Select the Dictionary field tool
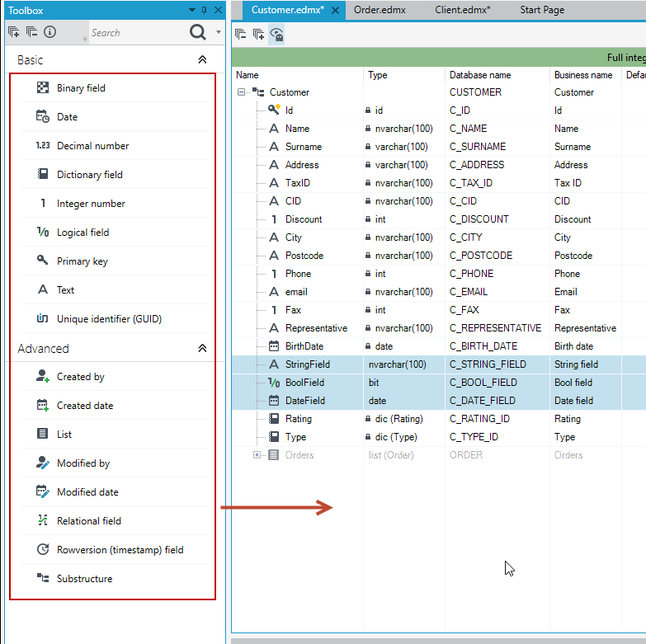Viewport: 646px width, 644px height. (115, 174)
